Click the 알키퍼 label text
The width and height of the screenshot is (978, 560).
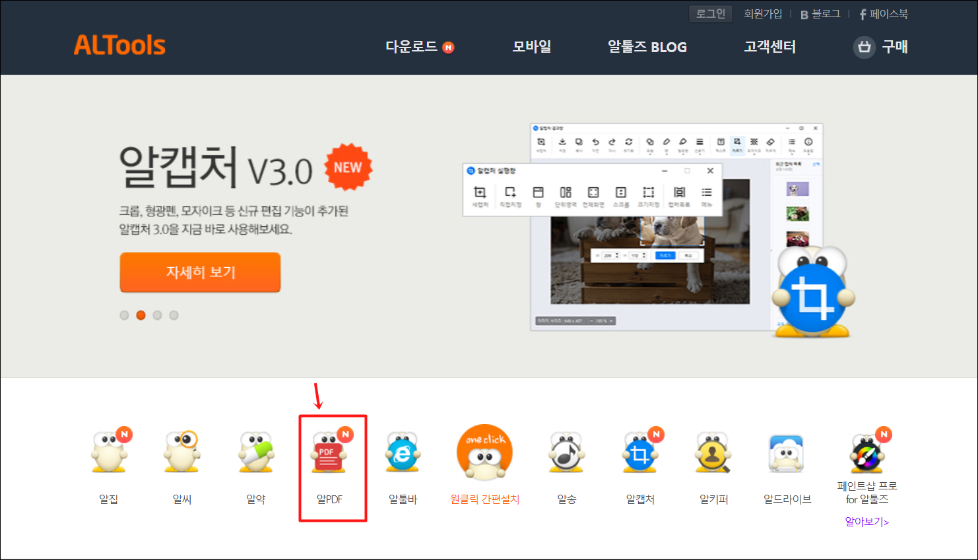click(714, 499)
